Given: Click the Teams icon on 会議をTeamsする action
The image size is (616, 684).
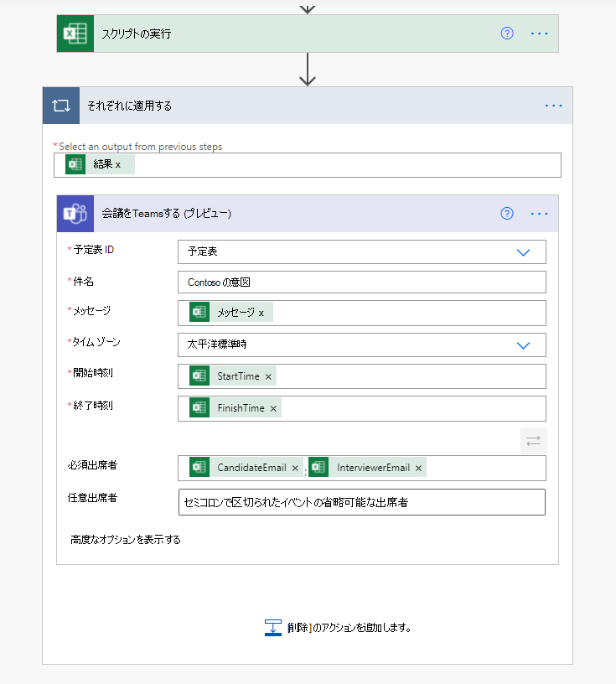Looking at the screenshot, I should 75,213.
